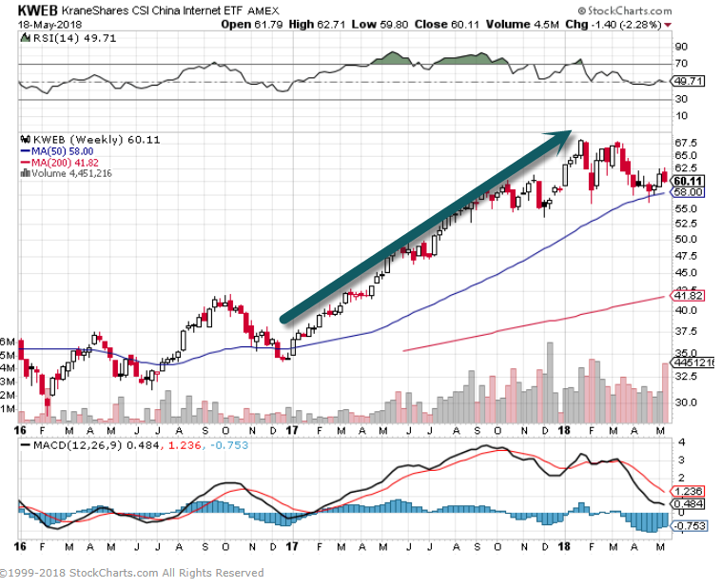Image resolution: width=721 pixels, height=588 pixels.
Task: Click the red 1.236 signal tag on MACD axis
Action: 688,491
